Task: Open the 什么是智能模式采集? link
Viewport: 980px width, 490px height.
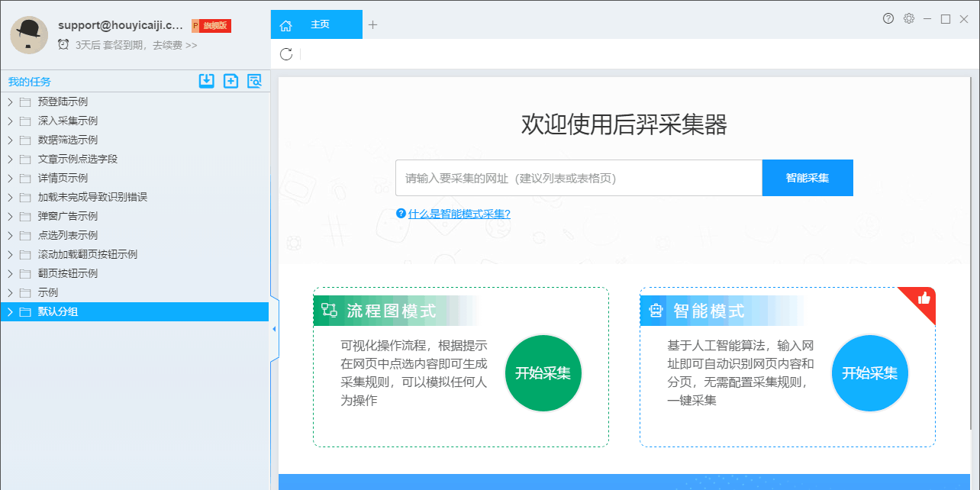Action: point(459,214)
